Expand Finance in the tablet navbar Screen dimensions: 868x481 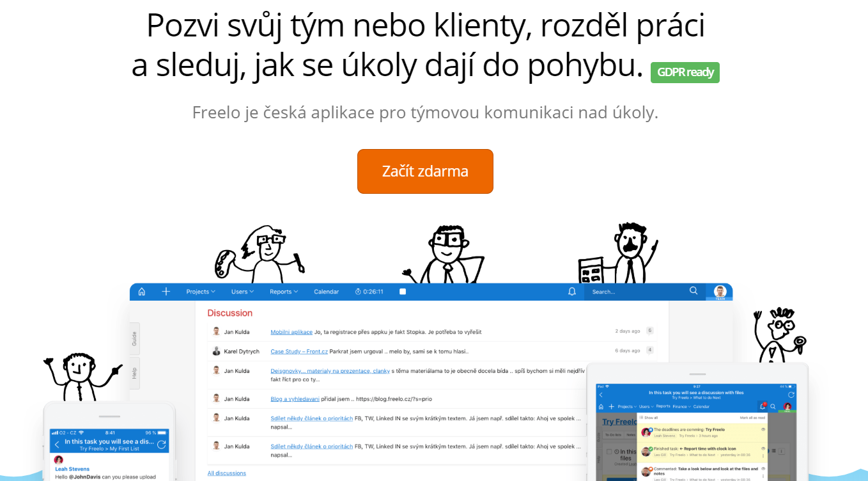pyautogui.click(x=681, y=407)
